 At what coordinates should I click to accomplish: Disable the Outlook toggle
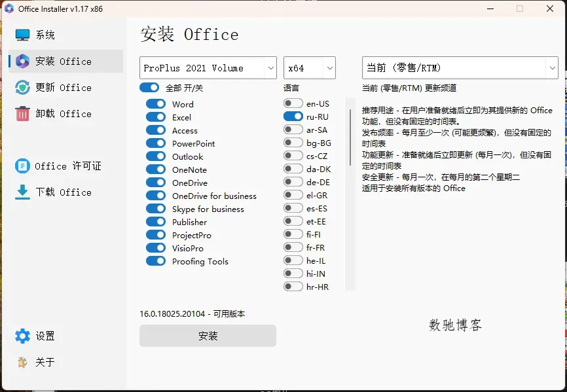tap(156, 156)
